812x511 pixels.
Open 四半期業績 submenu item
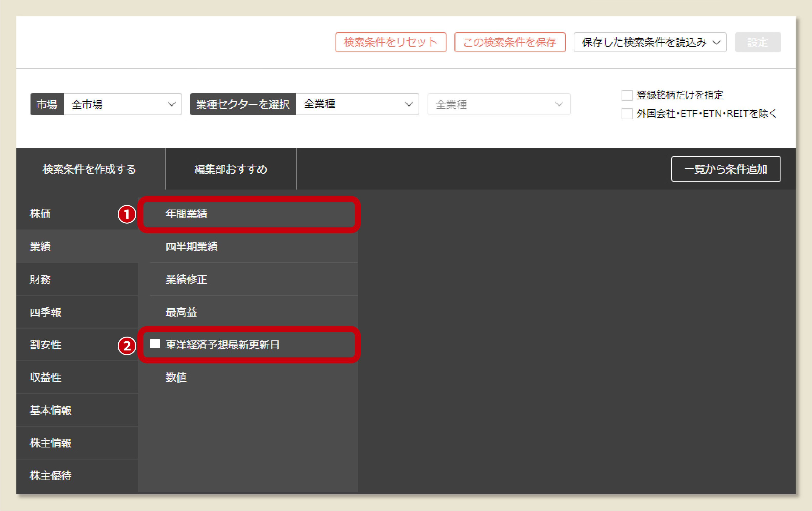(253, 246)
